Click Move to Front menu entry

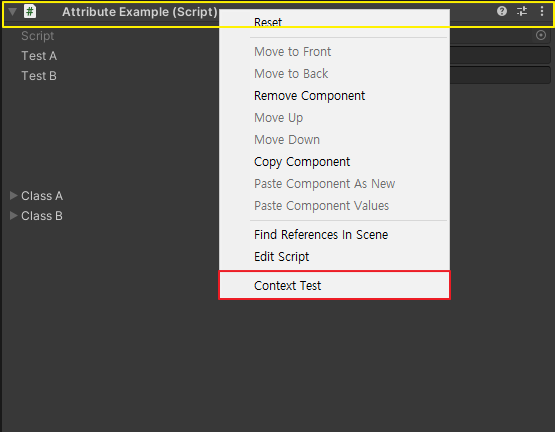point(334,52)
